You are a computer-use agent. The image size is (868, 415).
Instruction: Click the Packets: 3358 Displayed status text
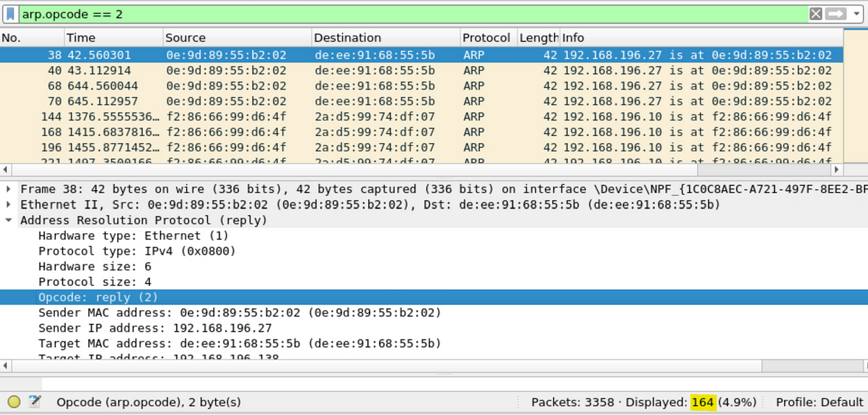[x=643, y=402]
